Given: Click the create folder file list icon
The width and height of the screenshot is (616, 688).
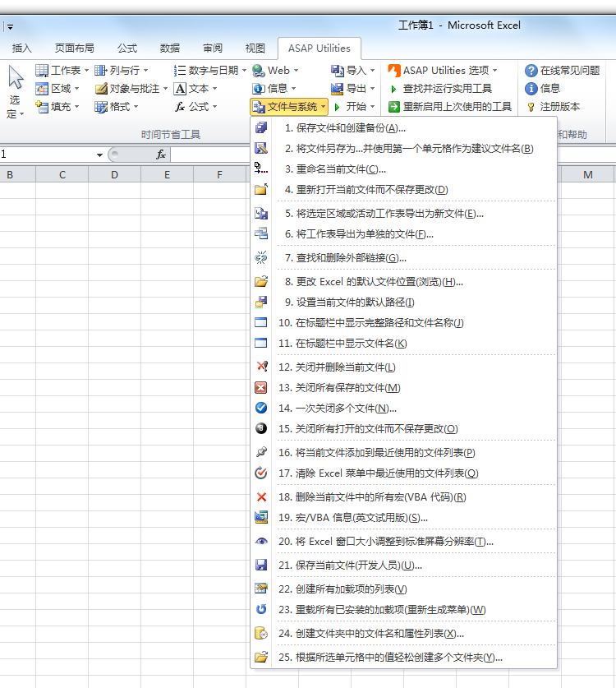Looking at the screenshot, I should pos(261,633).
